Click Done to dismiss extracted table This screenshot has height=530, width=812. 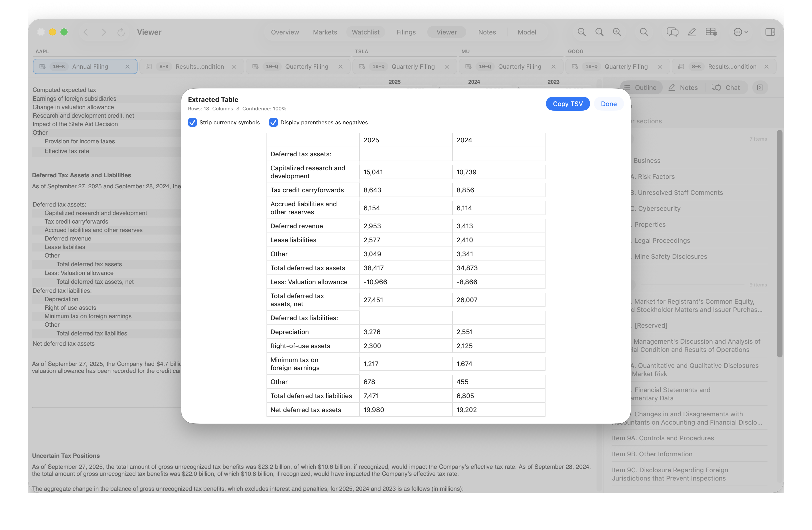(609, 104)
